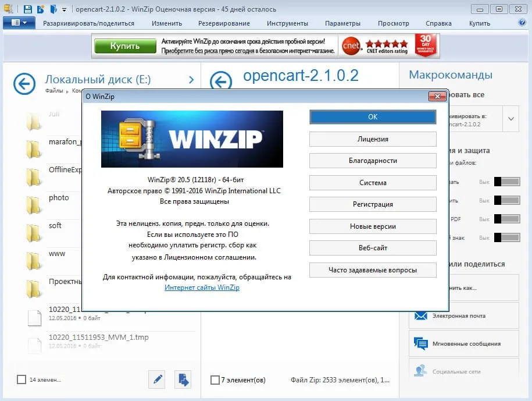Viewport: 532px width, 401px height.
Task: Open the blue File menu button
Action: tap(19, 23)
